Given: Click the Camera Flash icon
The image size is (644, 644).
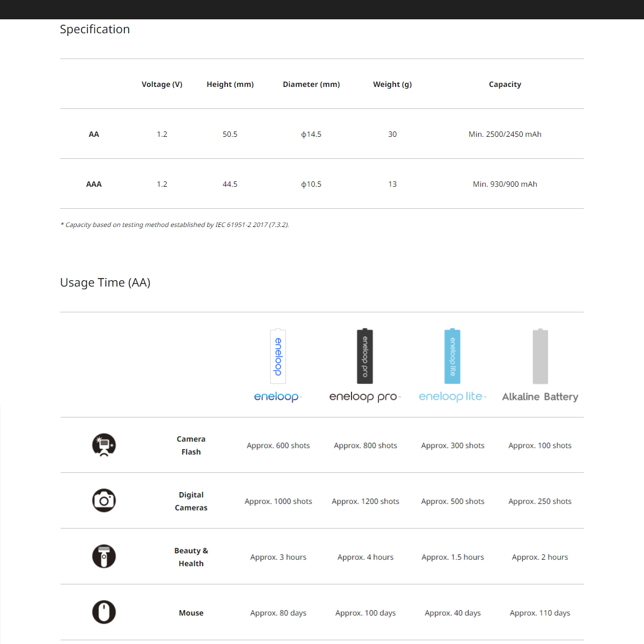Looking at the screenshot, I should coord(104,445).
